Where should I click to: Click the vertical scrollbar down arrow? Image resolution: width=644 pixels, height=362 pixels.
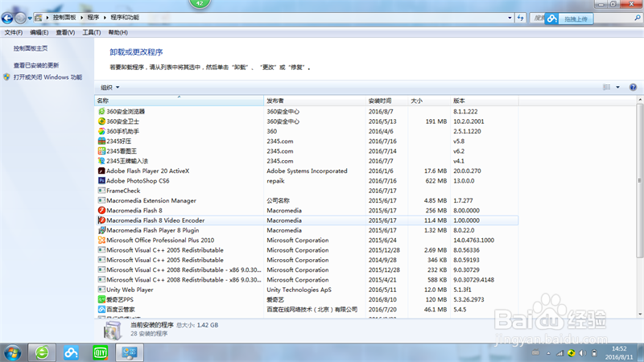click(x=640, y=314)
